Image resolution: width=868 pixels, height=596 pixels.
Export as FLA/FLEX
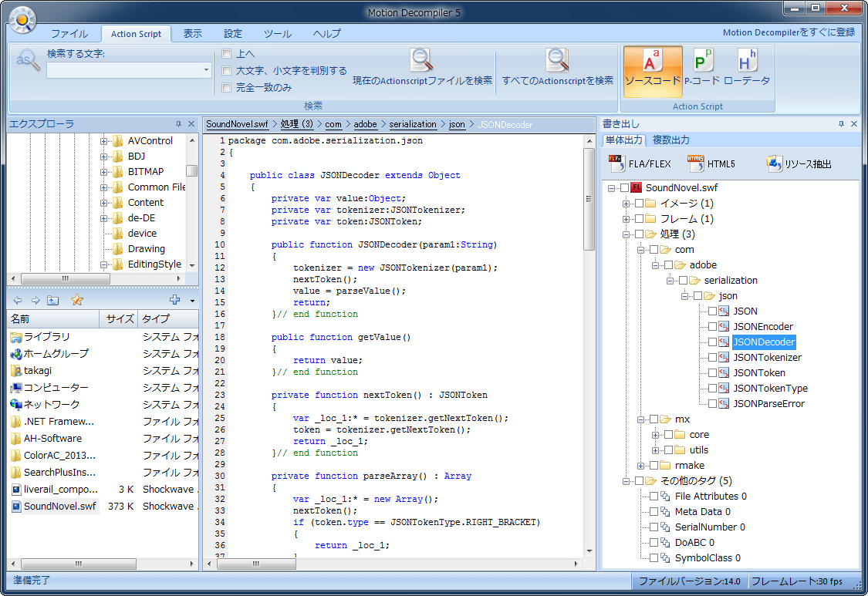(x=640, y=163)
